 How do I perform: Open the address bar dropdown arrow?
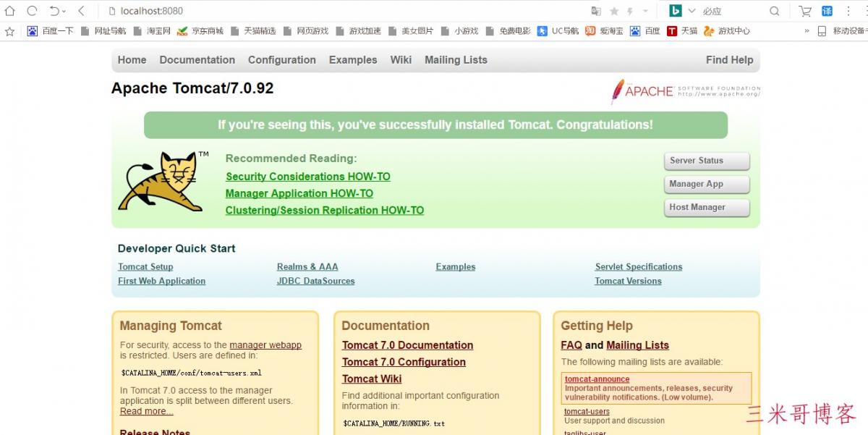(645, 11)
